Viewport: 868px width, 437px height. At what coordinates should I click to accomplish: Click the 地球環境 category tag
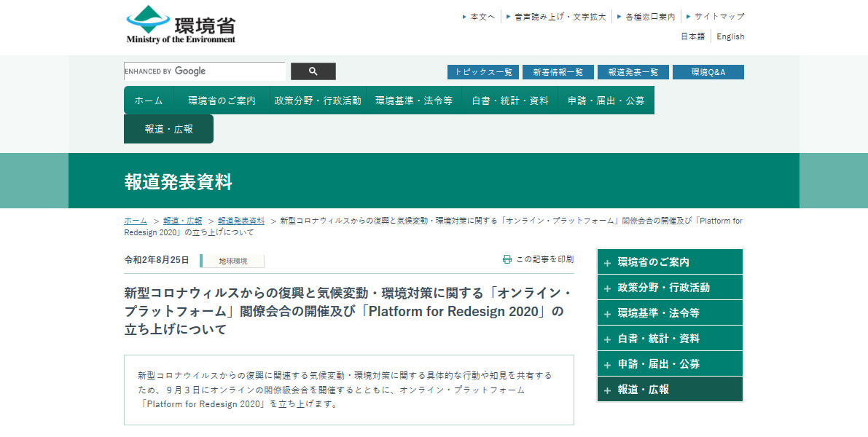[232, 261]
